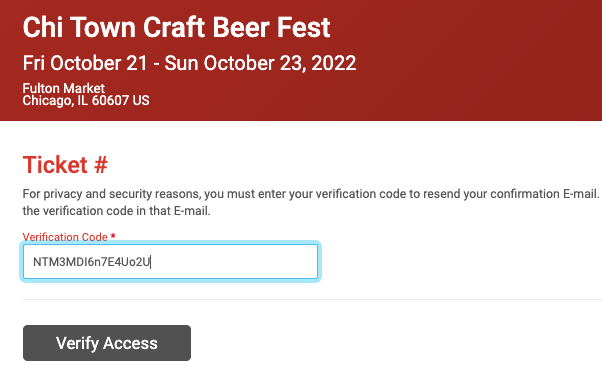
Task: Click the Chicago, IL address line
Action: [55, 101]
